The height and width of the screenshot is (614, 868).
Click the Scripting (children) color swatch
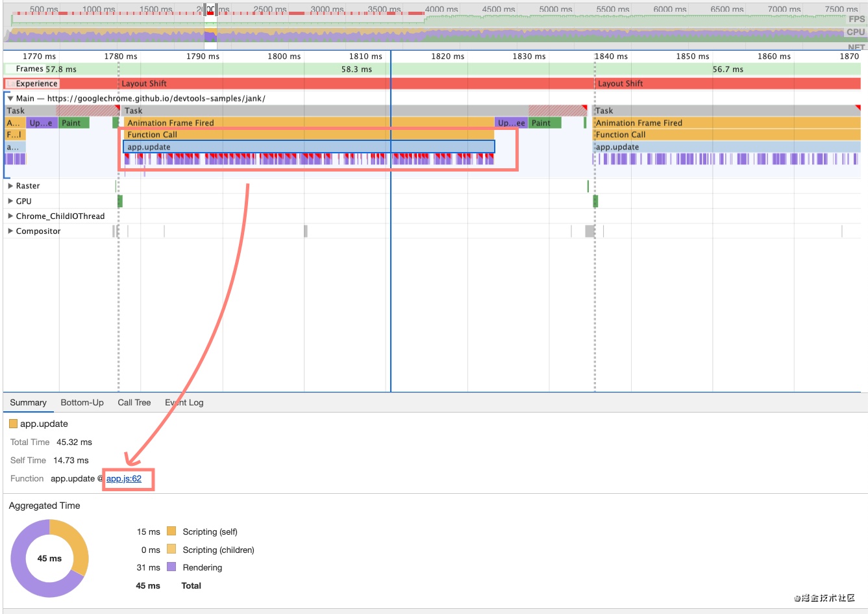(x=171, y=550)
